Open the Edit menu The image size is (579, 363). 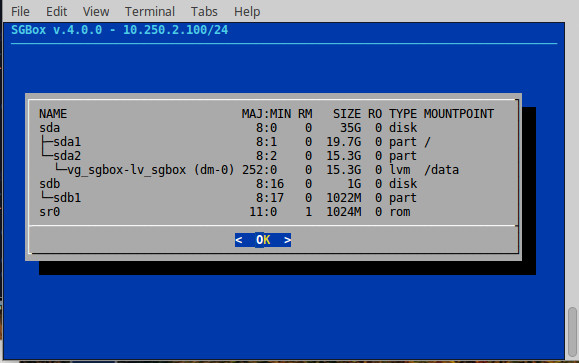(x=56, y=11)
